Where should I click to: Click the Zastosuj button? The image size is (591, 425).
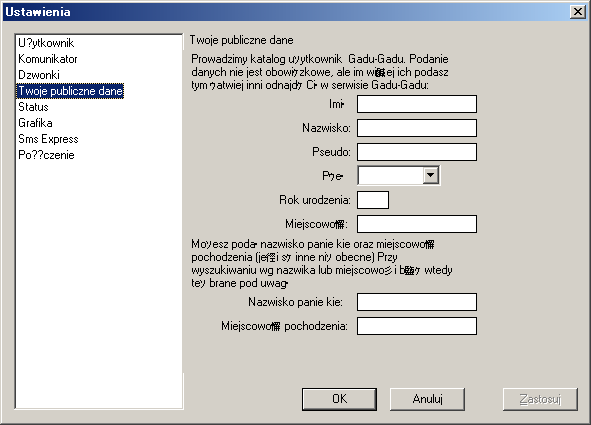(540, 399)
